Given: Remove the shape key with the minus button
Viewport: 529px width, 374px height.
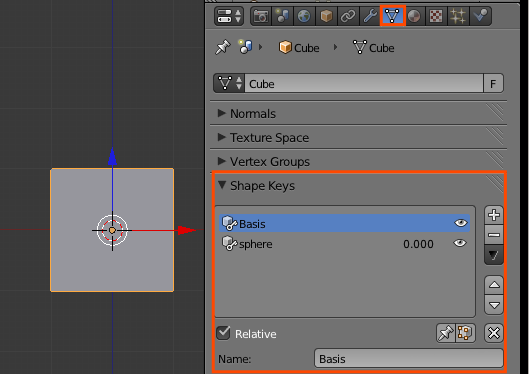Looking at the screenshot, I should pyautogui.click(x=494, y=235).
